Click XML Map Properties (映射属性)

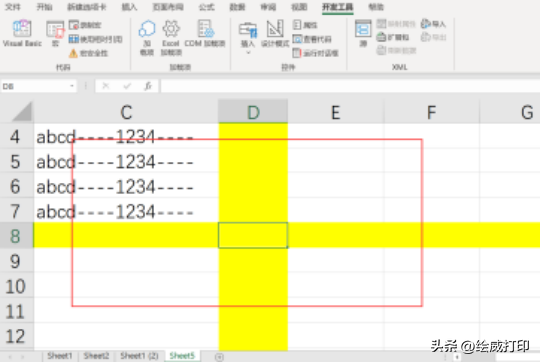[396, 24]
